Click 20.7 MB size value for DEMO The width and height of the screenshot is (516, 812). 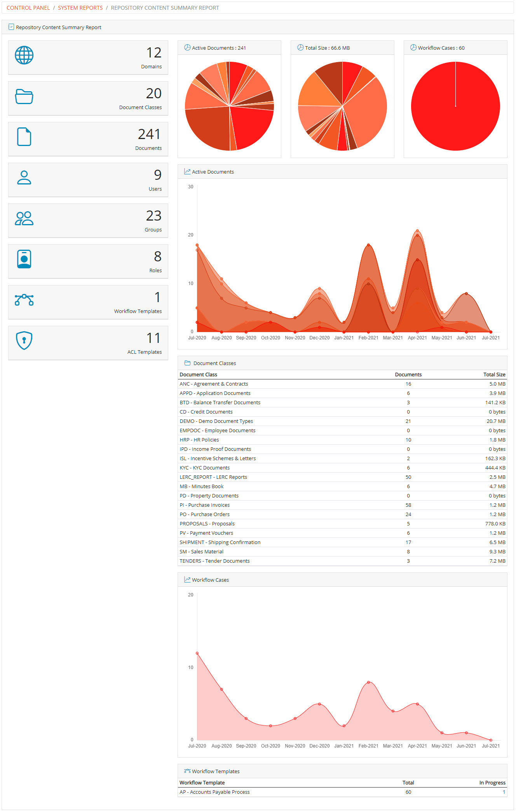coord(496,421)
